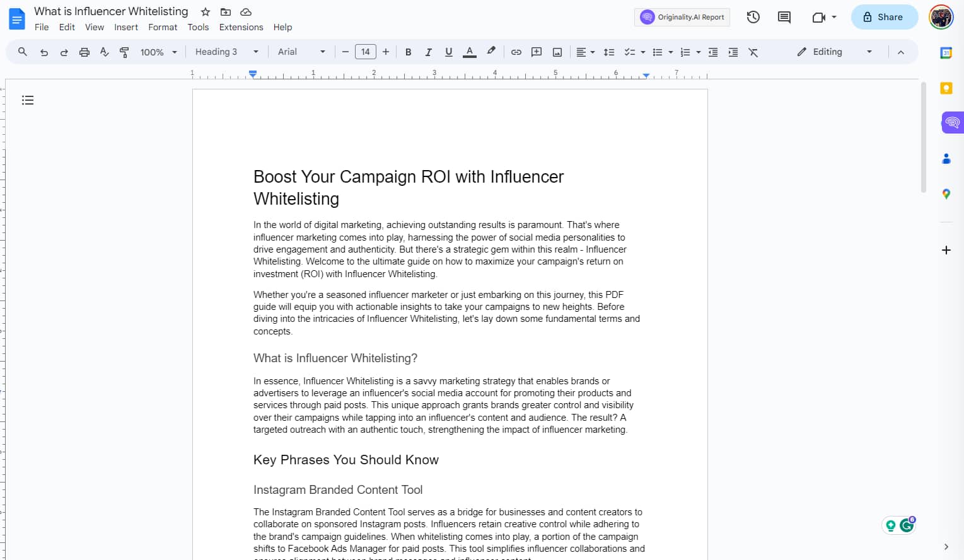Click the font size input field
Screen dimensions: 964x560
point(365,52)
